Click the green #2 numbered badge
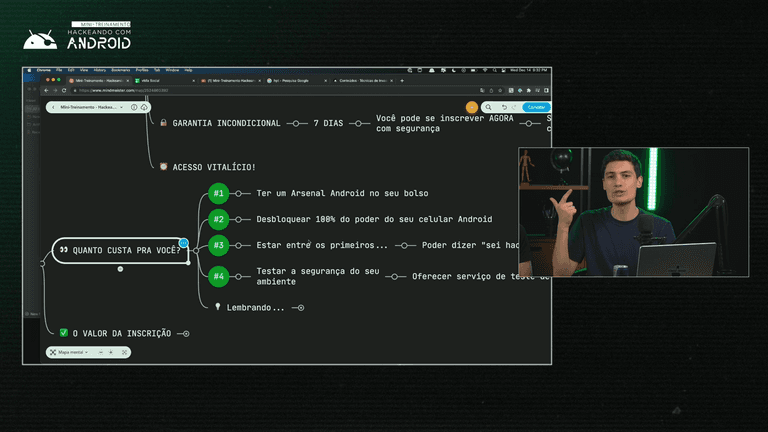Image resolution: width=768 pixels, height=432 pixels. [x=219, y=219]
